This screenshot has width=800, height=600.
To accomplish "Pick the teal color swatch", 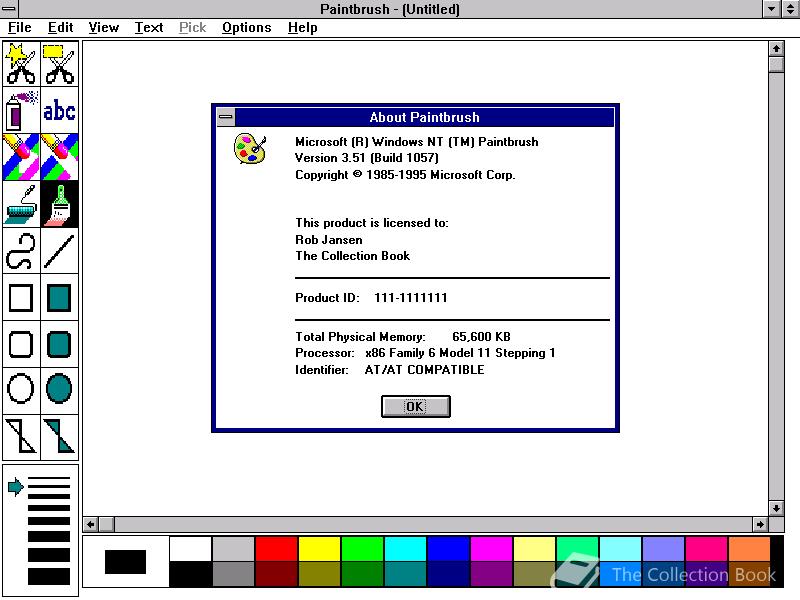I will (x=406, y=573).
